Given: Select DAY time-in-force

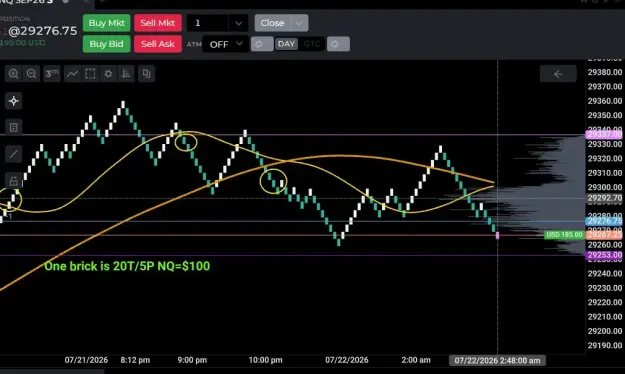Looking at the screenshot, I should [x=286, y=44].
